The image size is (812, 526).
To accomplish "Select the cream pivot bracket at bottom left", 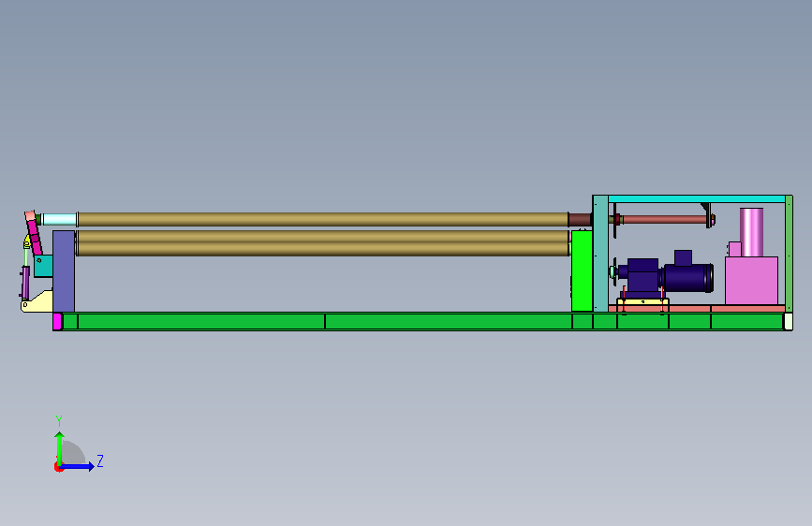I will coord(37,302).
